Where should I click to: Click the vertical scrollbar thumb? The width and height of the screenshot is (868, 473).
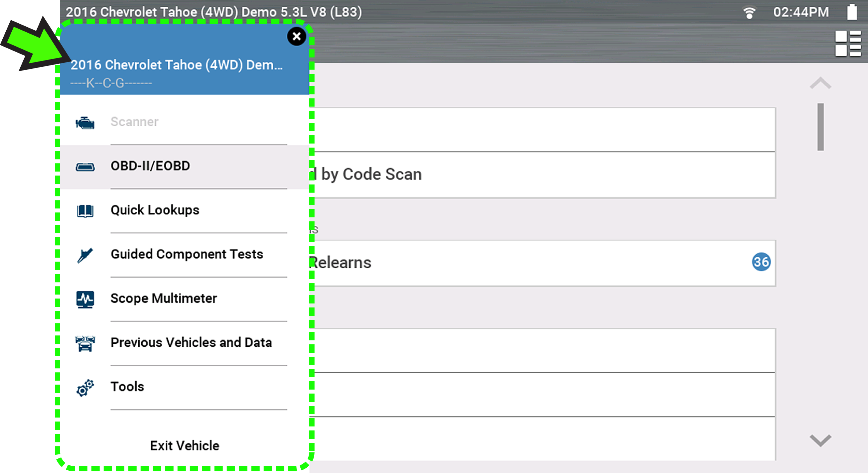(820, 127)
